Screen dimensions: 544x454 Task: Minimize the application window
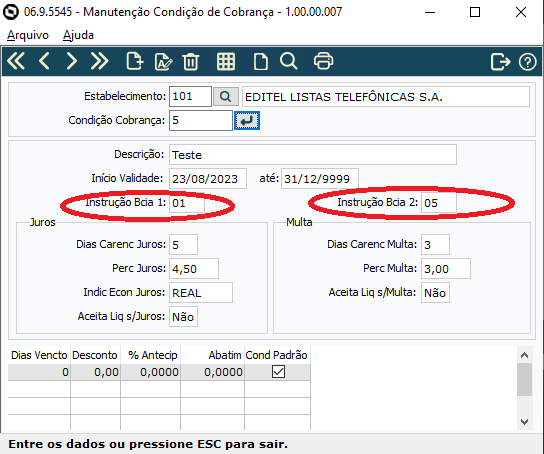point(430,12)
